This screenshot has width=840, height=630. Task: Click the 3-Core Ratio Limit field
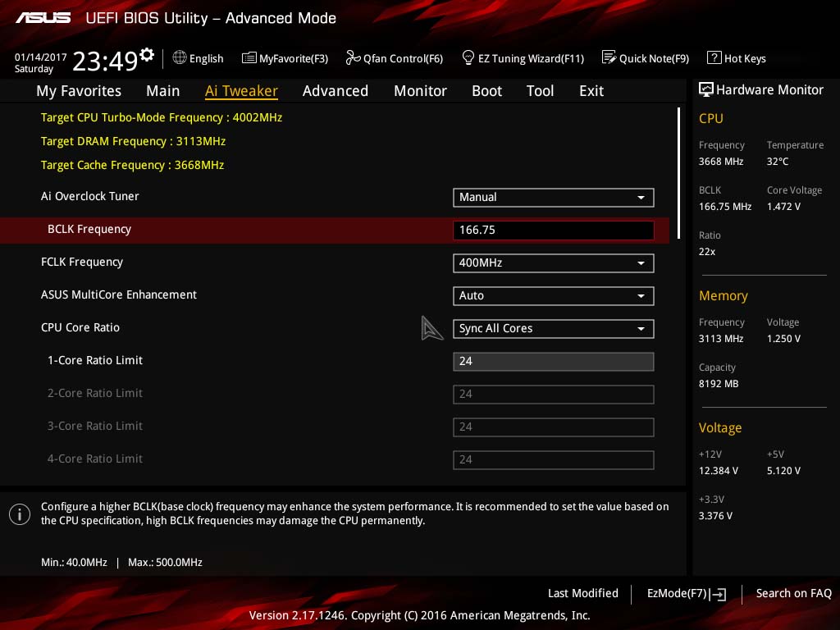point(554,427)
